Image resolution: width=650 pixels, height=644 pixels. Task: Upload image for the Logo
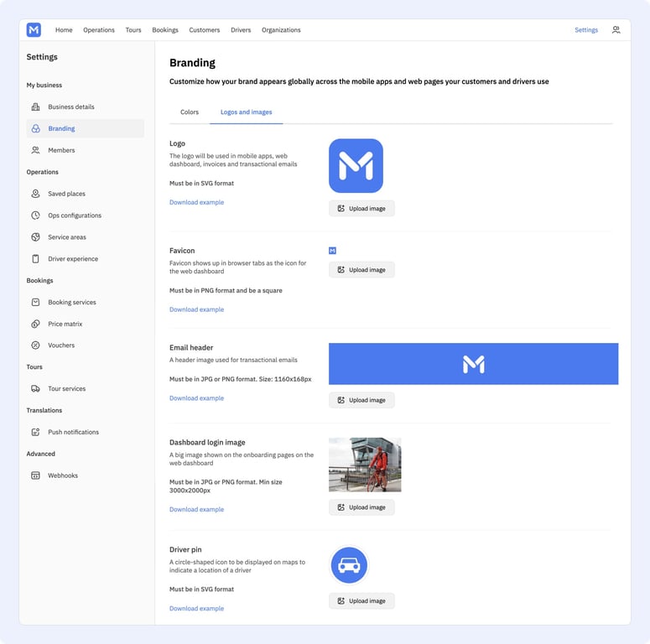361,209
